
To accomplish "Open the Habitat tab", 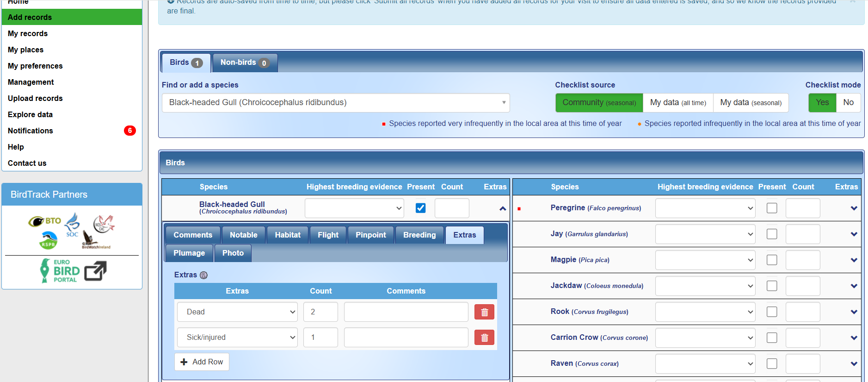I will (288, 235).
